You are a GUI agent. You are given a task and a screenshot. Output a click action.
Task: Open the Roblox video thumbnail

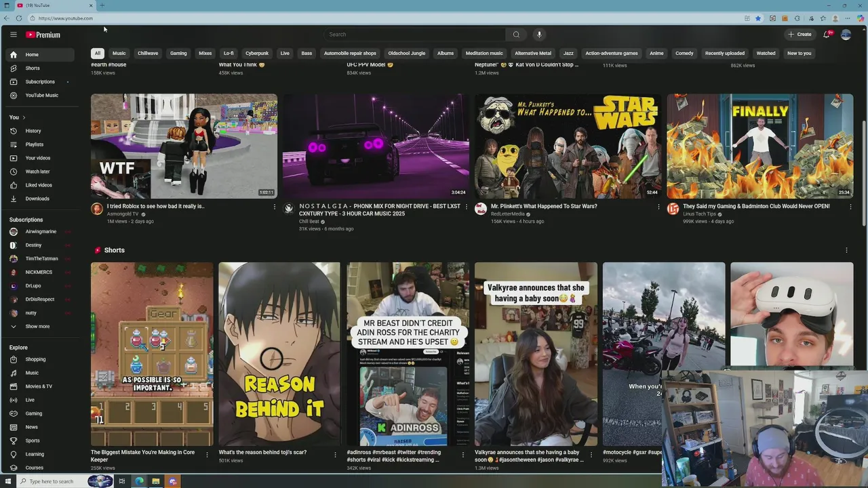[x=184, y=146]
